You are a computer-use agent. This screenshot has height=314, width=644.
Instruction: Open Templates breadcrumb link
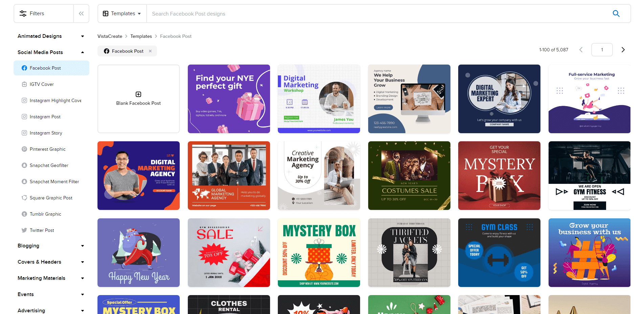coord(141,36)
